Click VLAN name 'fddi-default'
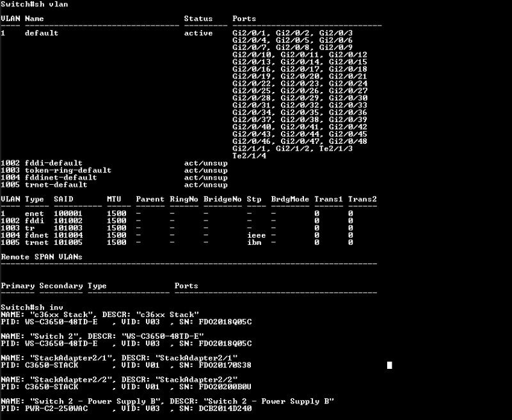This screenshot has height=420, width=512. 54,163
